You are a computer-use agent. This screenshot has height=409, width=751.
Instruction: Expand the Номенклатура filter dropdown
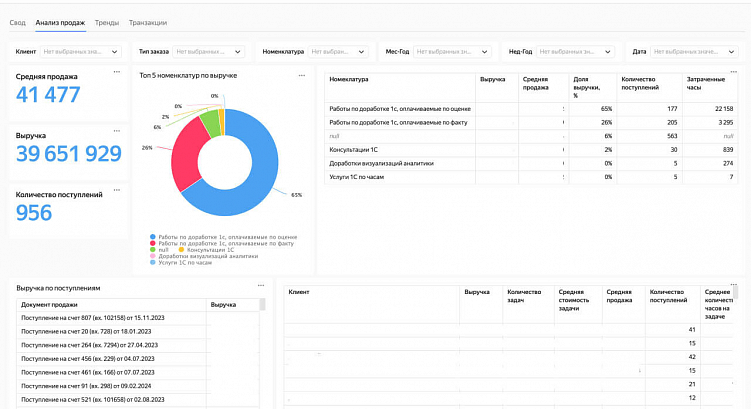click(338, 52)
